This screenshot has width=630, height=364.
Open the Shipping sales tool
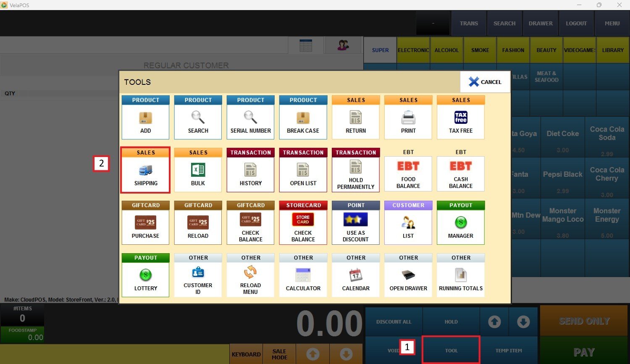coord(146,170)
